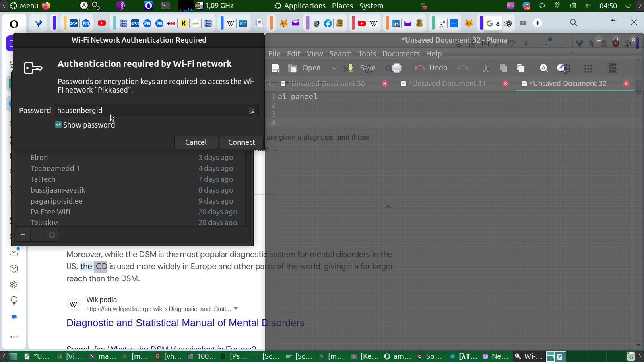Open the Diagnostic and Statistical Manual link

(186, 323)
